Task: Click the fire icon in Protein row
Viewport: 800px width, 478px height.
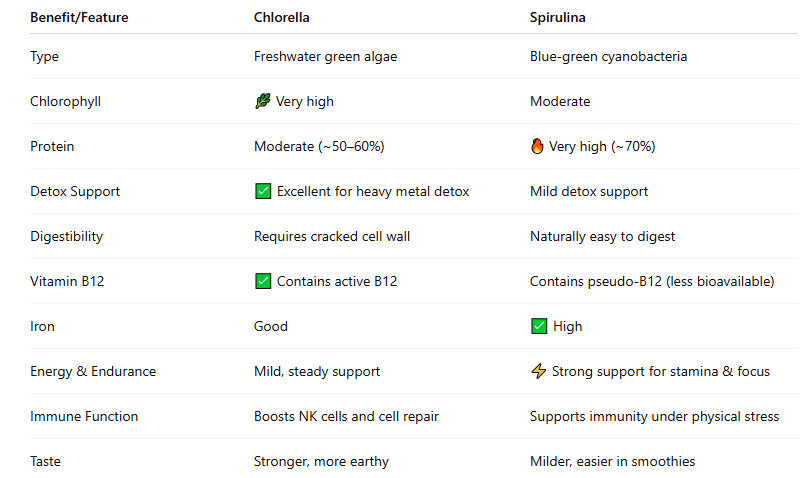Action: tap(537, 146)
